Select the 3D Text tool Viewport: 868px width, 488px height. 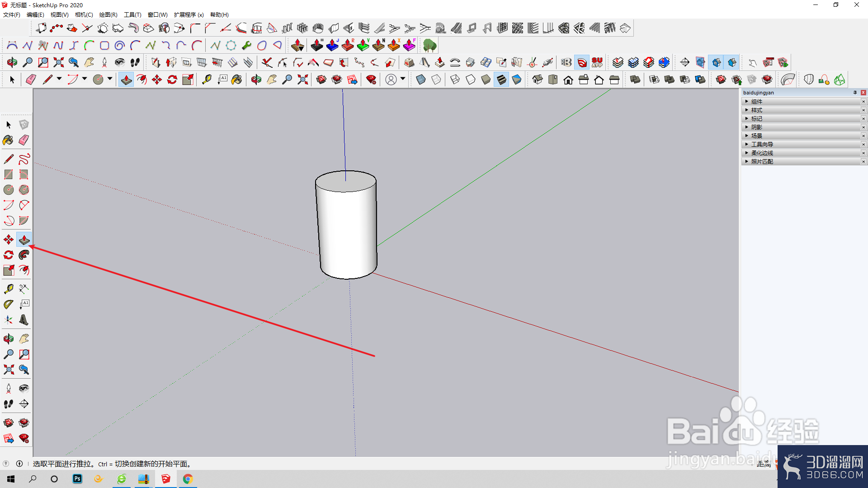[x=24, y=320]
